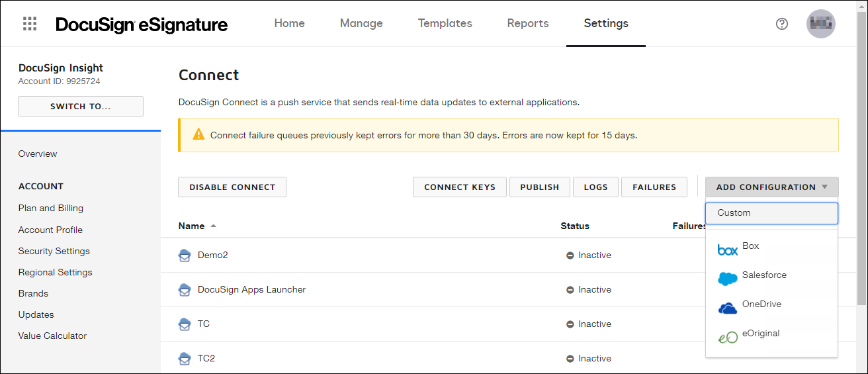
Task: Click the Demo2 configuration envelope icon
Action: click(185, 256)
